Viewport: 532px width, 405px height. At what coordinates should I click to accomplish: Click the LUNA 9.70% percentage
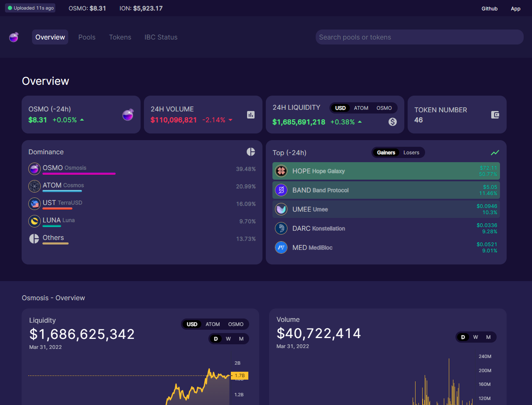point(247,221)
